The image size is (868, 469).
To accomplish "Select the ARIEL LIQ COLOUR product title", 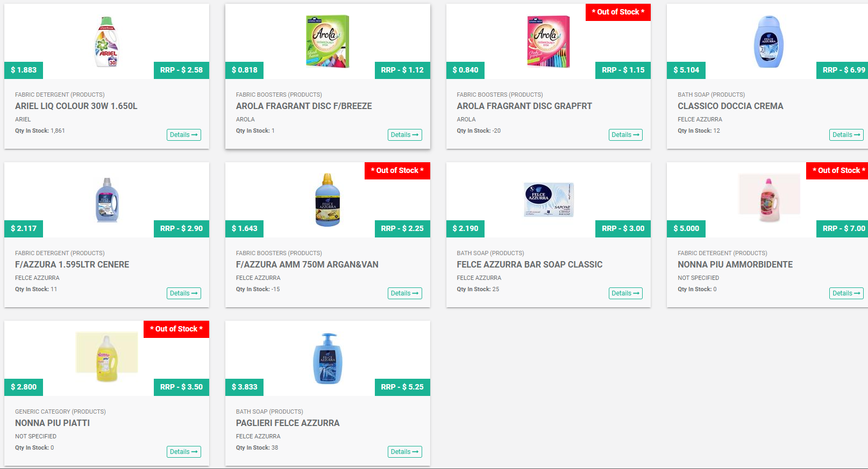I will (x=75, y=106).
